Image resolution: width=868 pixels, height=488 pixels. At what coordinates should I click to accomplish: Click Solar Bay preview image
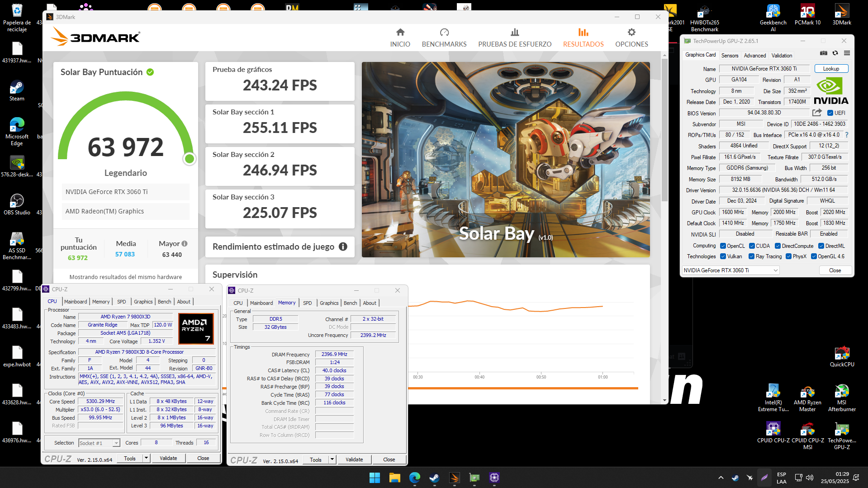[x=506, y=160]
